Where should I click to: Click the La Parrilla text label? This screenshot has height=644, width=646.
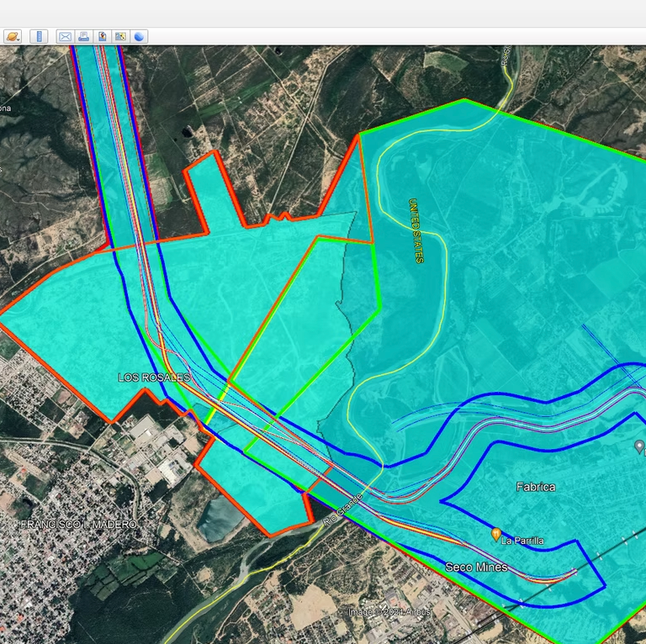point(522,541)
